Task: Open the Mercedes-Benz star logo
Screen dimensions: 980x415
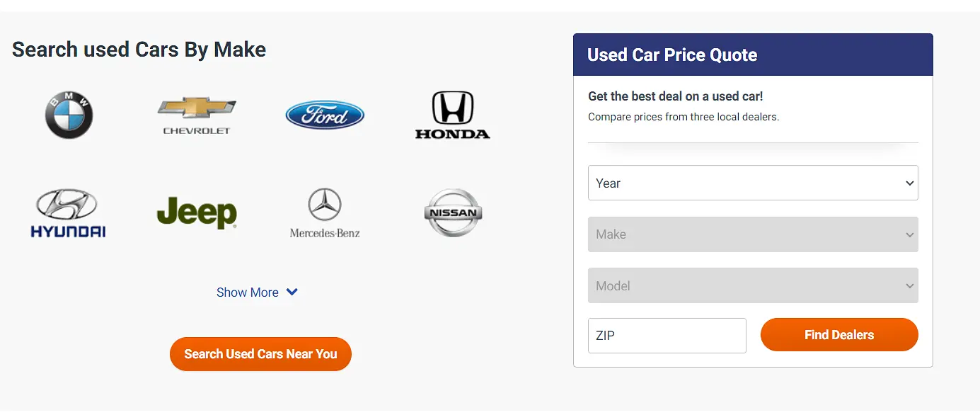Action: (325, 212)
